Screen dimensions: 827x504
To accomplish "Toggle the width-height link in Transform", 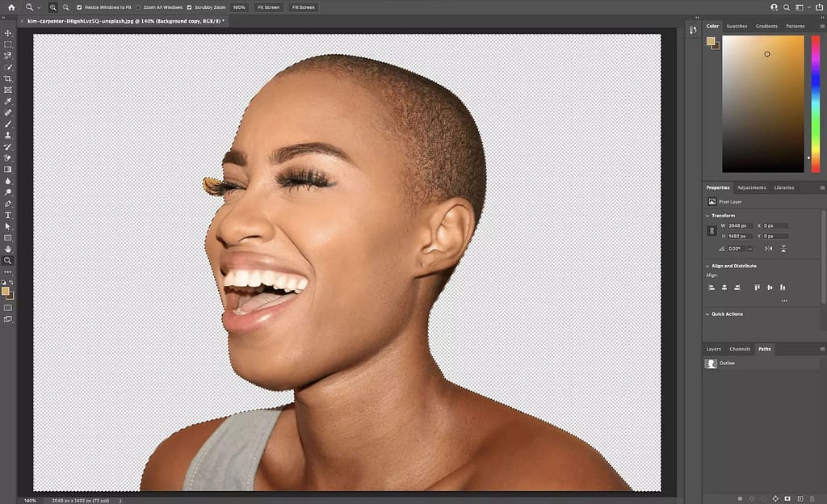I will [712, 231].
